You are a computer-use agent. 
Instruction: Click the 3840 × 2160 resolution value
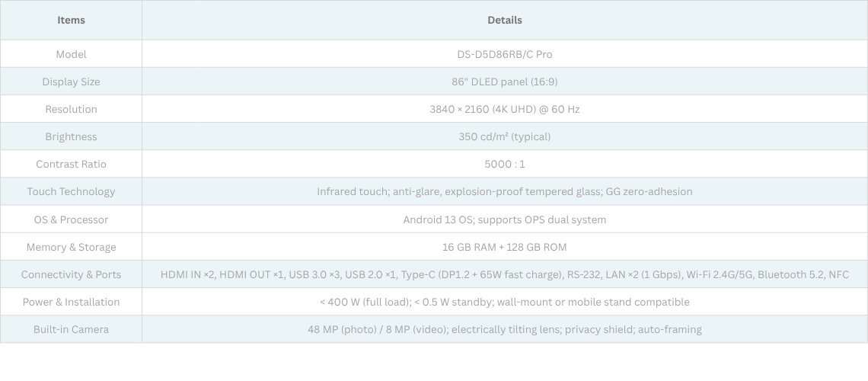(x=504, y=109)
